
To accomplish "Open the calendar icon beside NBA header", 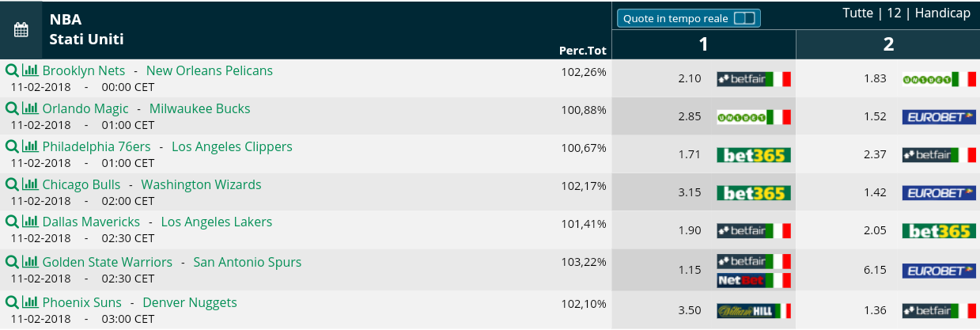I will coord(21,30).
